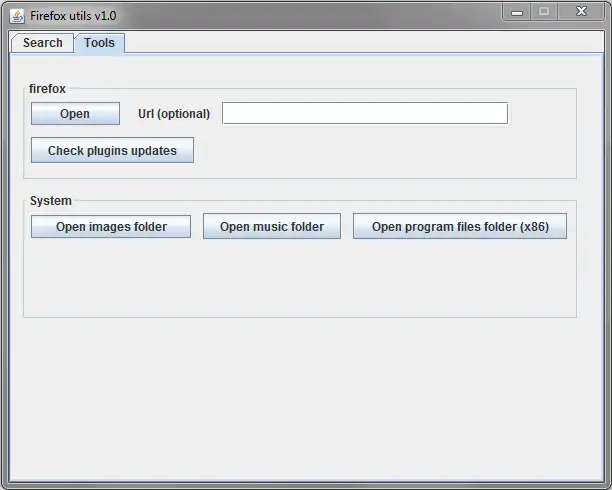Close the Firefox utils window
Image resolution: width=612 pixels, height=490 pixels.
point(582,12)
